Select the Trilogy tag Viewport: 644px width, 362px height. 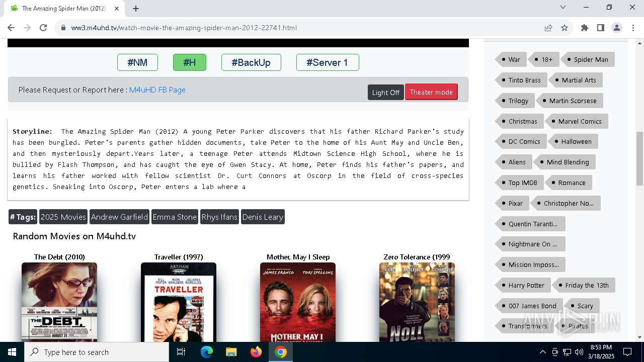coord(514,101)
